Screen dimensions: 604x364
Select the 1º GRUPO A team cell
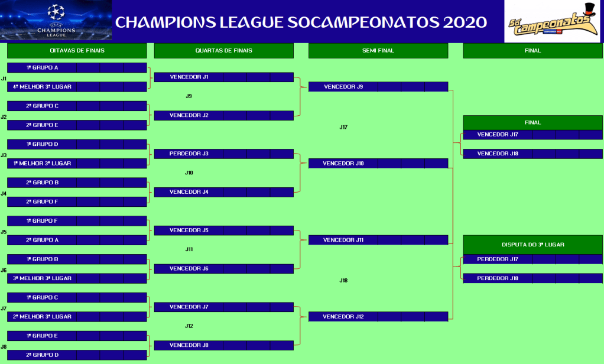coord(42,68)
